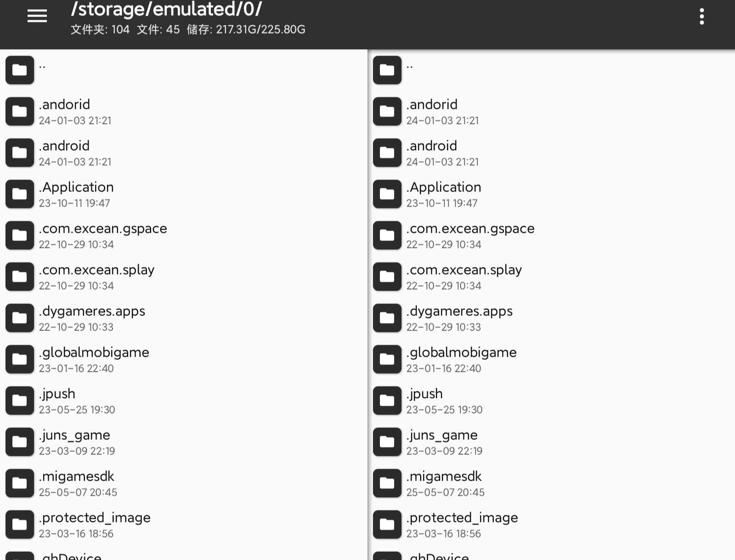735x560 pixels.
Task: Click the .andorid folder icon in left pane
Action: coord(20,112)
